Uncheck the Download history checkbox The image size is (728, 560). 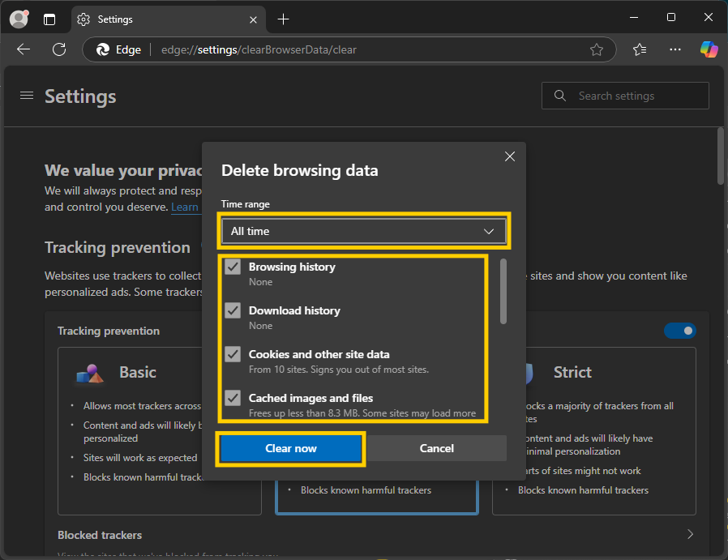point(233,310)
